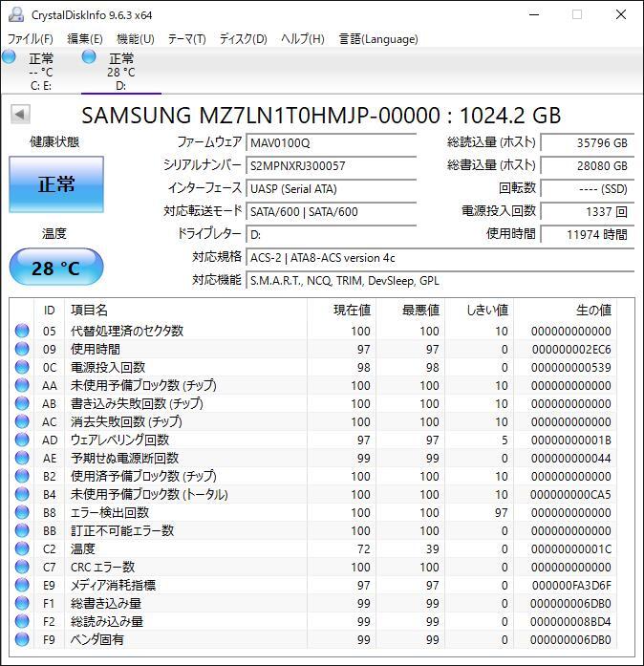Click status icon for ID F1 総書き込み量 row
This screenshot has width=644, height=666.
[x=22, y=603]
